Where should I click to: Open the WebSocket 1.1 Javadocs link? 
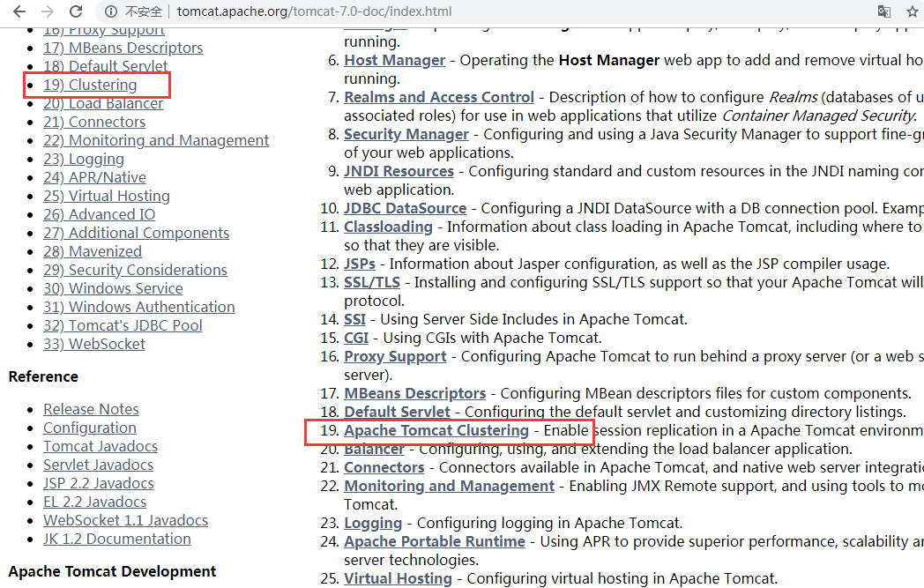[x=125, y=520]
